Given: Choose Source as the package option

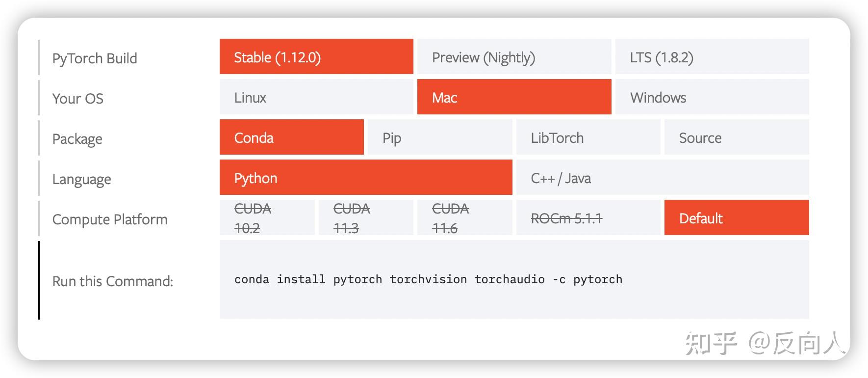Looking at the screenshot, I should (736, 137).
